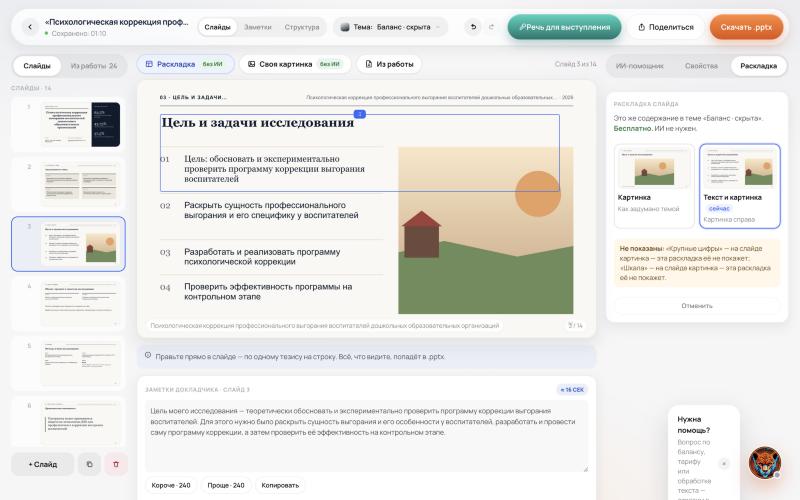This screenshot has height=500, width=800.
Task: Click the «≈ 16 СЕК» duration badge
Action: [572, 390]
